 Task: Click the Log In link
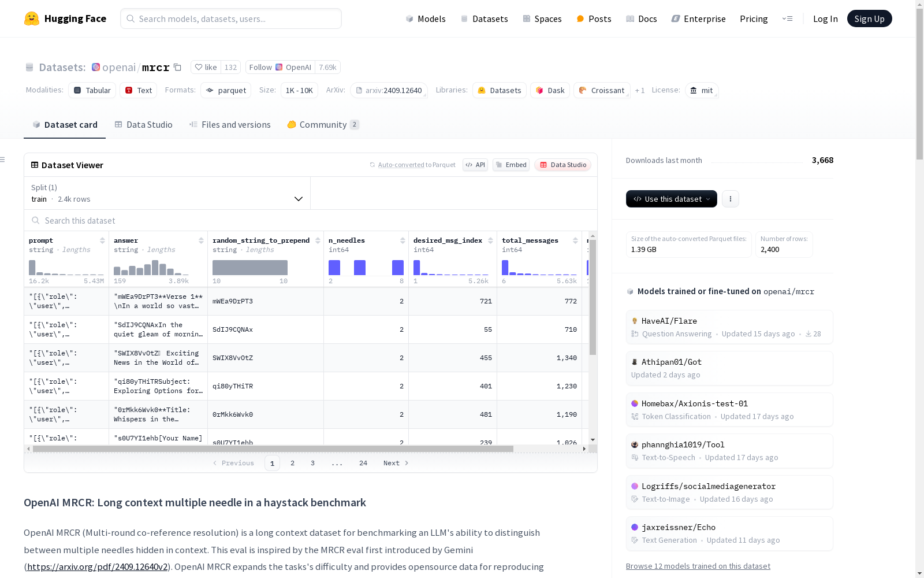[x=825, y=18]
